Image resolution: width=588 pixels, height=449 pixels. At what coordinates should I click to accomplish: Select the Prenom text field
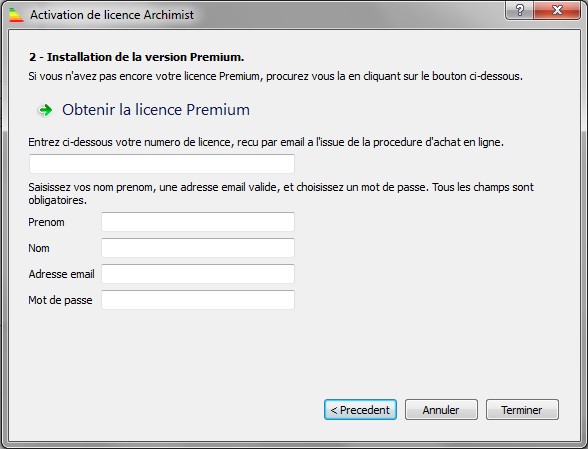pos(198,222)
